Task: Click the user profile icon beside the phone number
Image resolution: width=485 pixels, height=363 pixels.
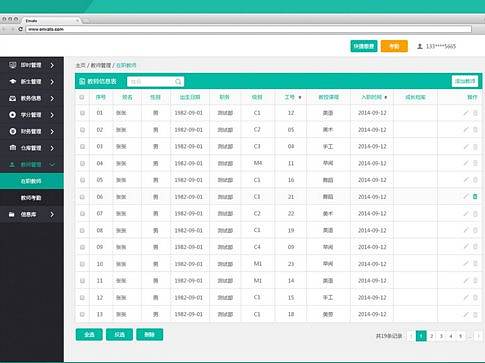Action: point(420,46)
